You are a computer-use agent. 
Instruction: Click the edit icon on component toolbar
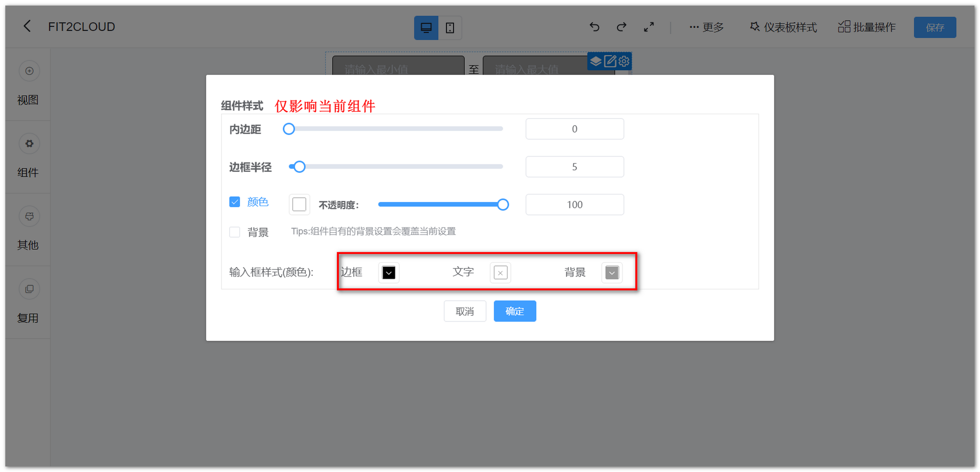point(610,61)
